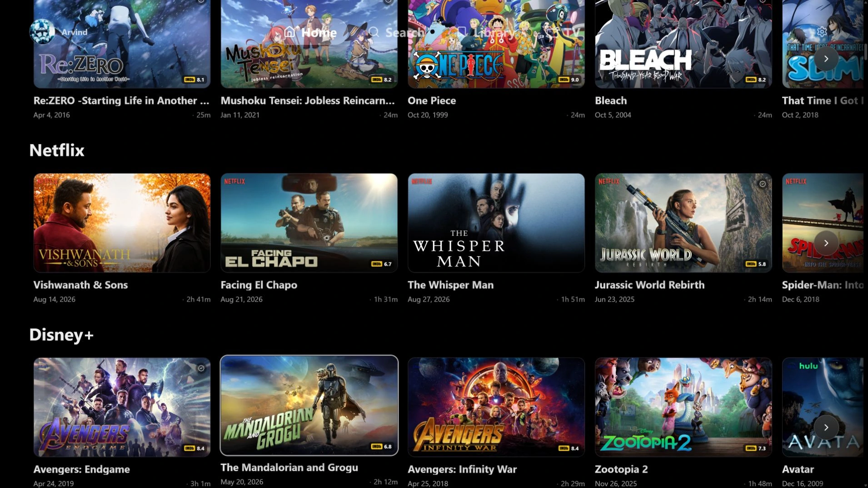Viewport: 868px width, 488px height.
Task: Open the One Piece title link
Action: click(x=432, y=101)
